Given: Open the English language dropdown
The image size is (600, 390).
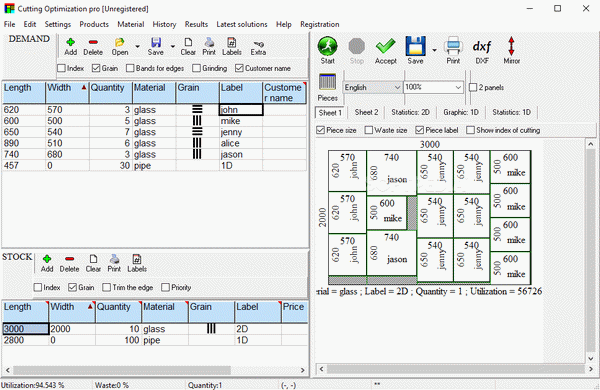Looking at the screenshot, I should tap(372, 87).
